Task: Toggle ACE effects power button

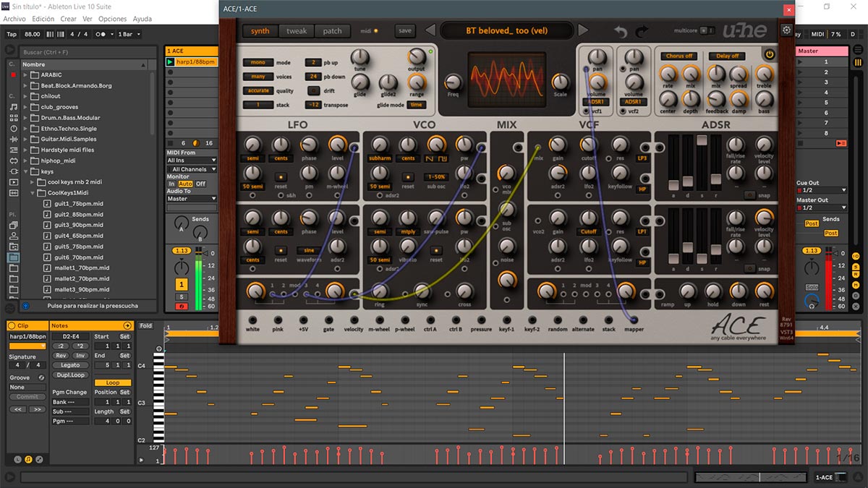Action: (x=769, y=54)
